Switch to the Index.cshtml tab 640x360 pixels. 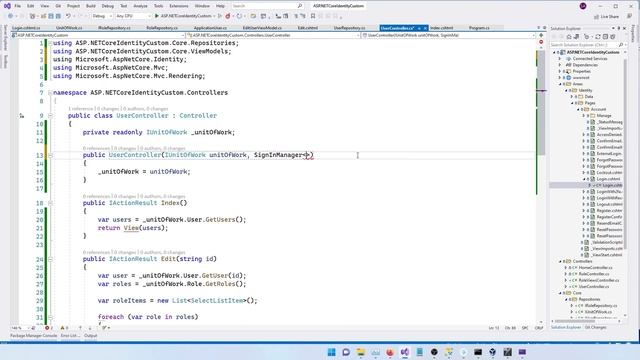(441, 28)
